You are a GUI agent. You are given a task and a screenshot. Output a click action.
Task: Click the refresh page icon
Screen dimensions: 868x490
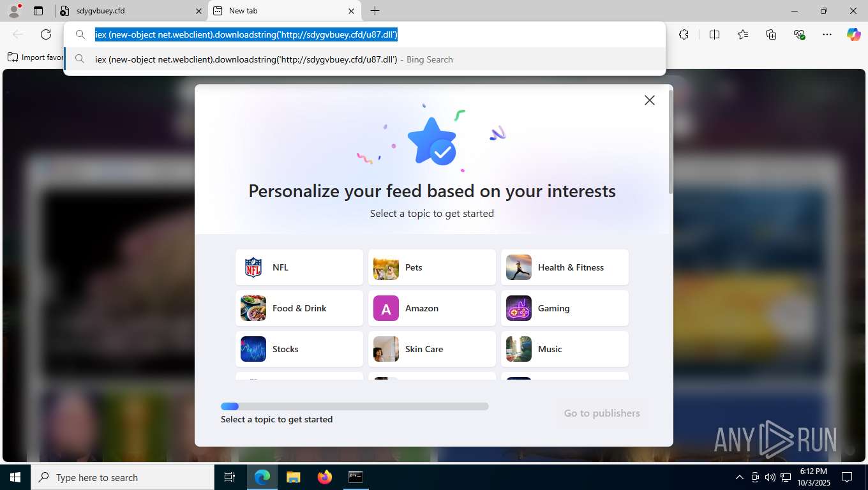46,34
